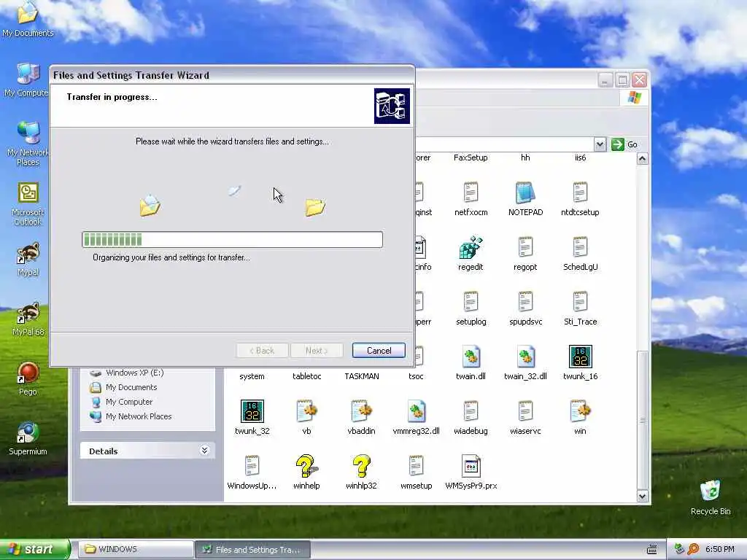Select the winhelp icon
Viewport: 747px width, 560px height.
(x=306, y=466)
